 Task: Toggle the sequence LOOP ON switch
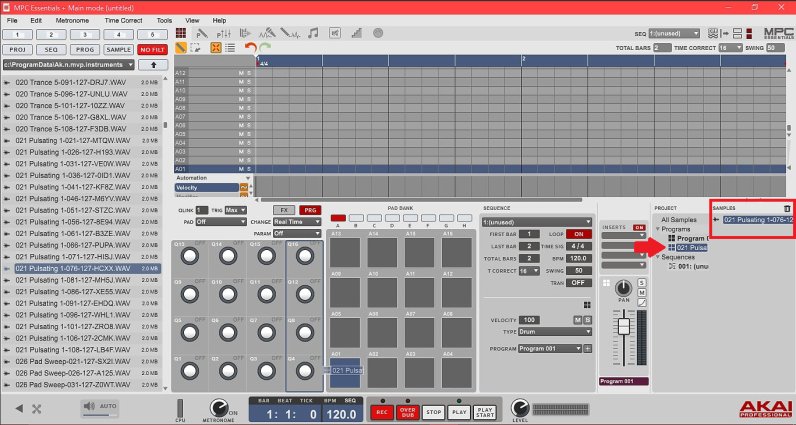point(578,233)
